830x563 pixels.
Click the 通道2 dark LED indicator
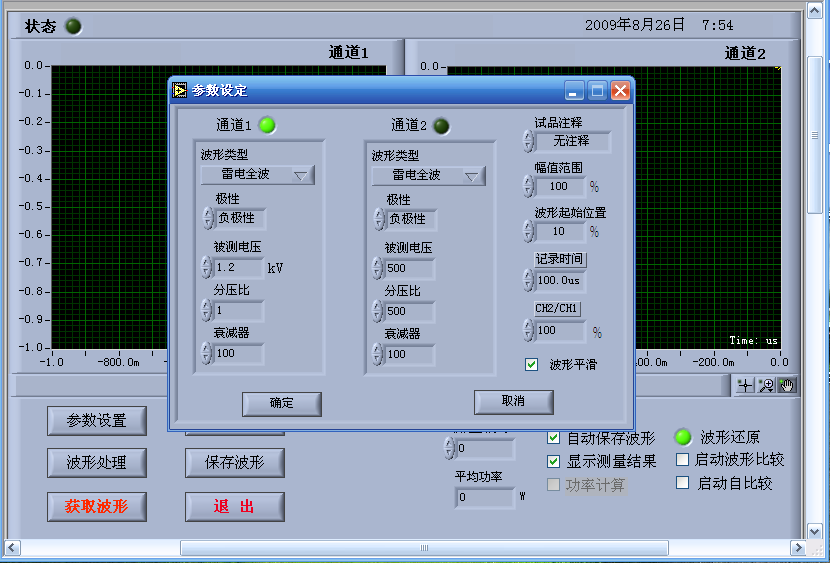(441, 126)
